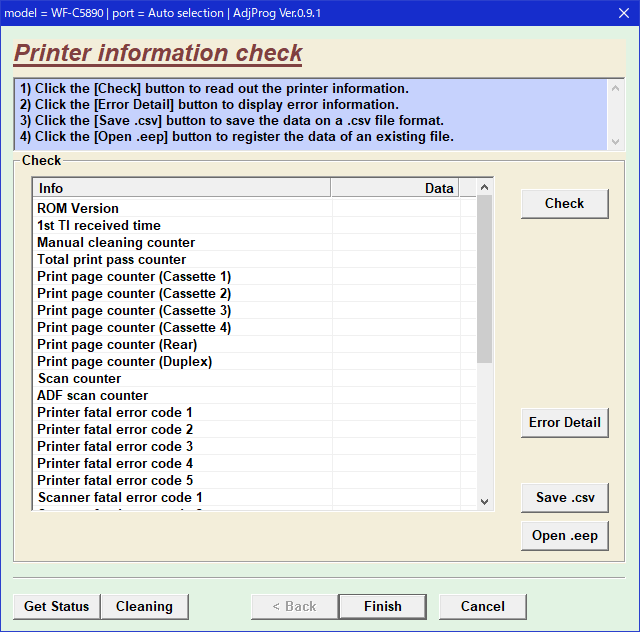Click the Get Status button
The width and height of the screenshot is (640, 632).
(x=57, y=606)
